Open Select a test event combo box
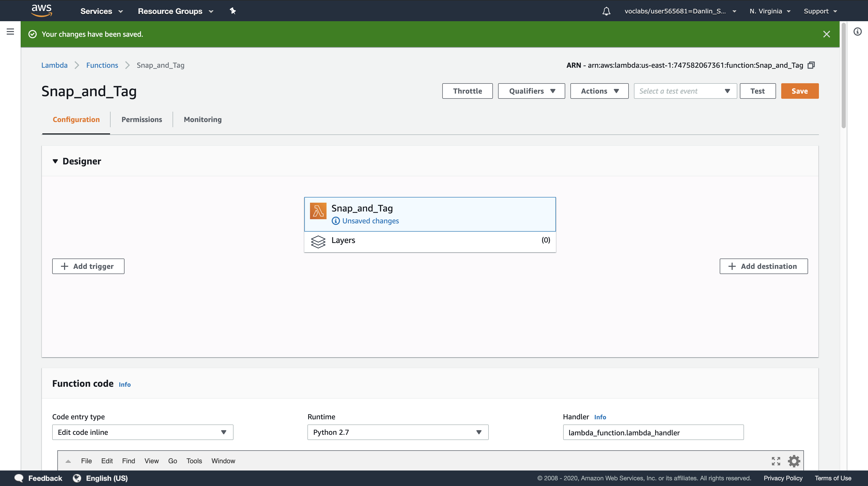The height and width of the screenshot is (486, 868). (x=685, y=91)
